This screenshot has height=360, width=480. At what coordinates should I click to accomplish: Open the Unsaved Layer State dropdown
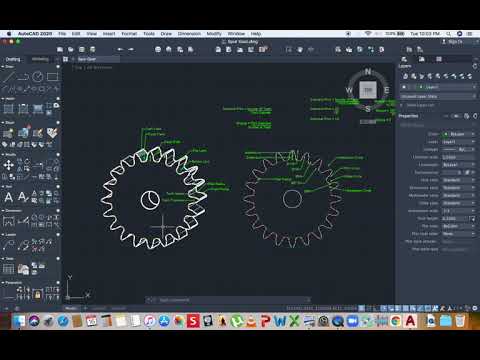point(438,96)
